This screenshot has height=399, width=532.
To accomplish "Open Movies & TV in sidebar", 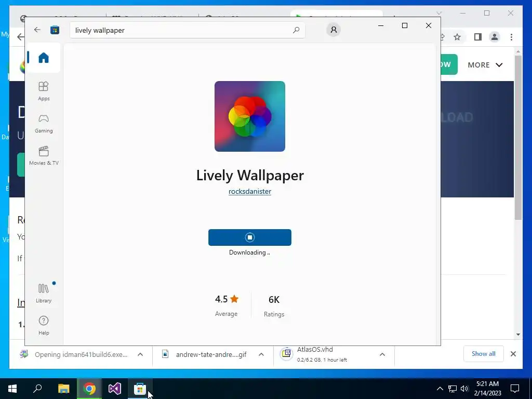I will point(44,156).
